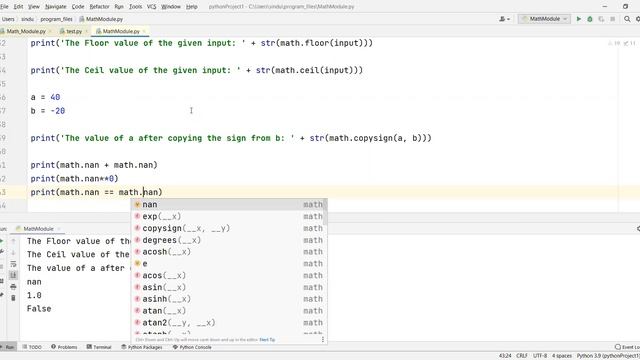Open the Run tool window button

(7, 347)
